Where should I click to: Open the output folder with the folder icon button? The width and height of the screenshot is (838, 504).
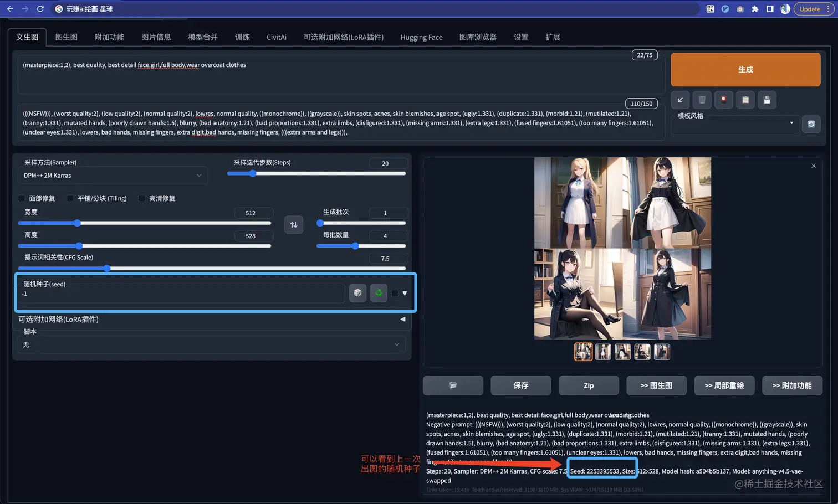(453, 385)
